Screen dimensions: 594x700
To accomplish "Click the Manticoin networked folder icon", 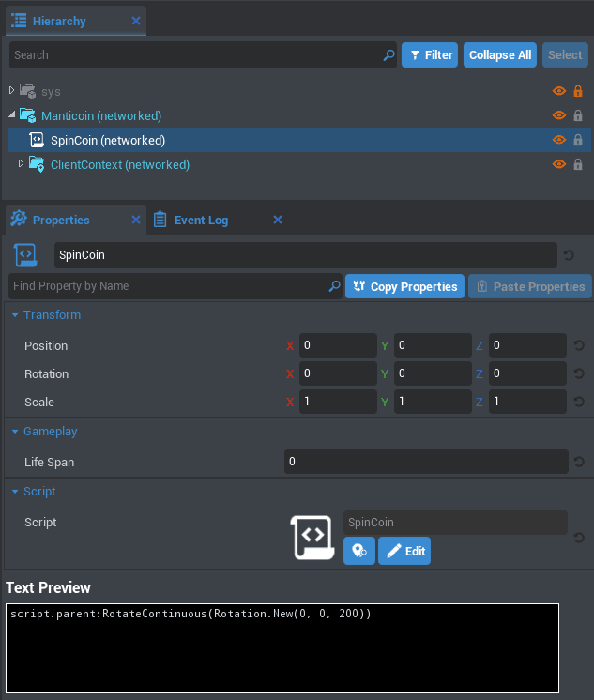I will pos(28,115).
